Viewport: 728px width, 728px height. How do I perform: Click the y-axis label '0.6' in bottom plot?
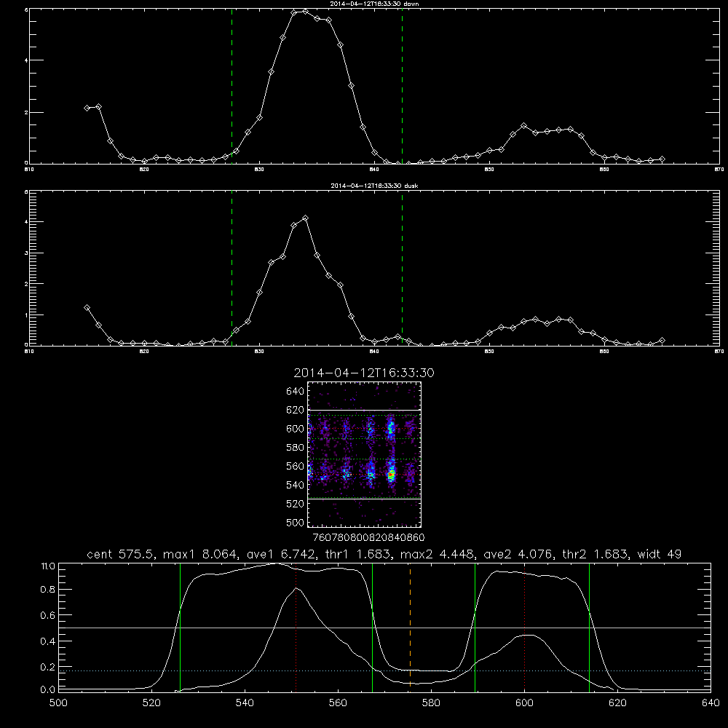[x=48, y=616]
